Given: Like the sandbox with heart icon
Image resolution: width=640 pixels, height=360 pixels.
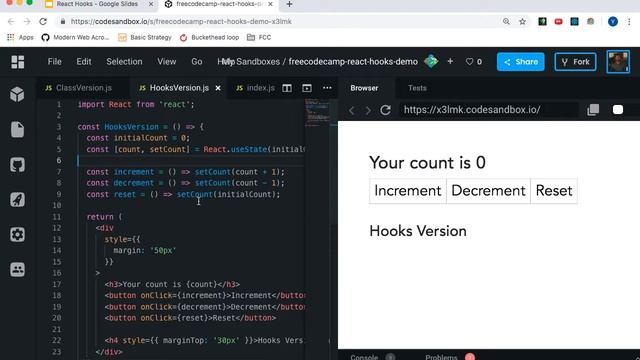Looking at the screenshot, I should pos(469,62).
